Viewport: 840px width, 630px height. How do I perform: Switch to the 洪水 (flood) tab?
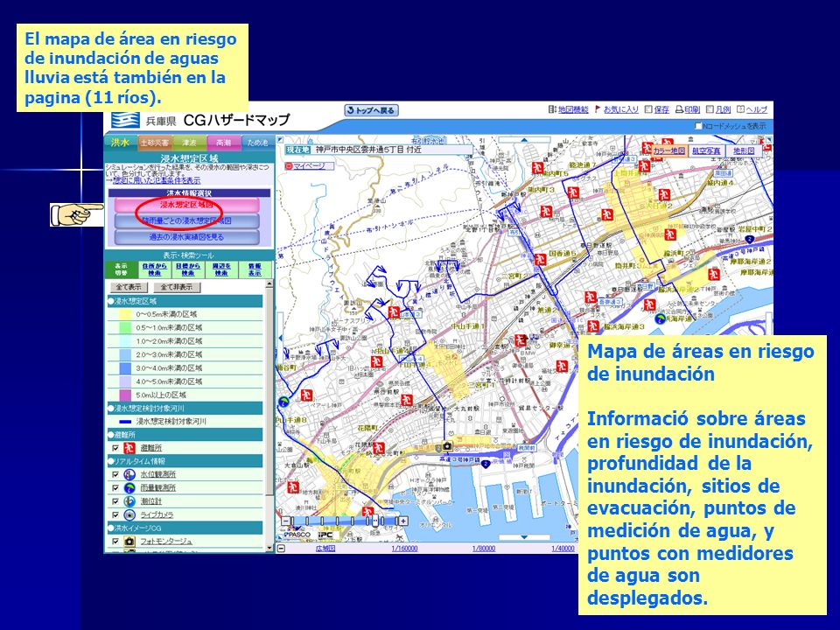tap(120, 143)
